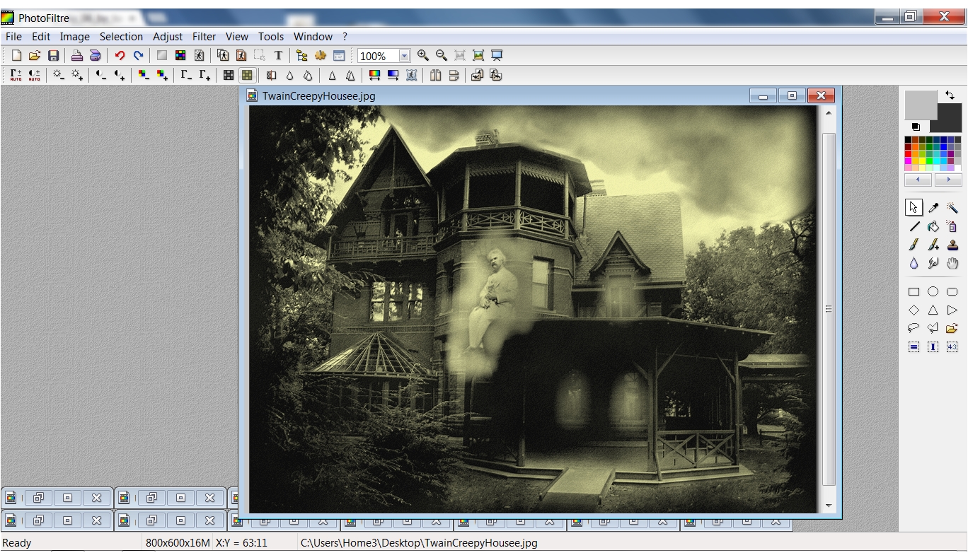
Task: Decrease brightness with sun minus icon
Action: (58, 75)
